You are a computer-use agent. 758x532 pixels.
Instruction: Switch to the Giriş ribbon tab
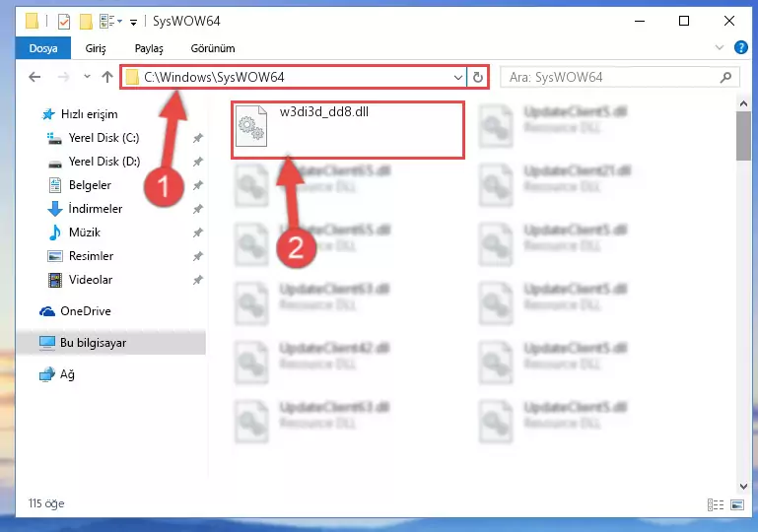pos(96,48)
